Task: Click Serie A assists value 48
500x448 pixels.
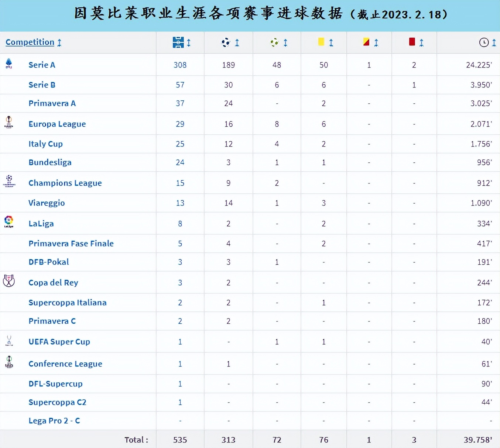Action: pyautogui.click(x=277, y=65)
